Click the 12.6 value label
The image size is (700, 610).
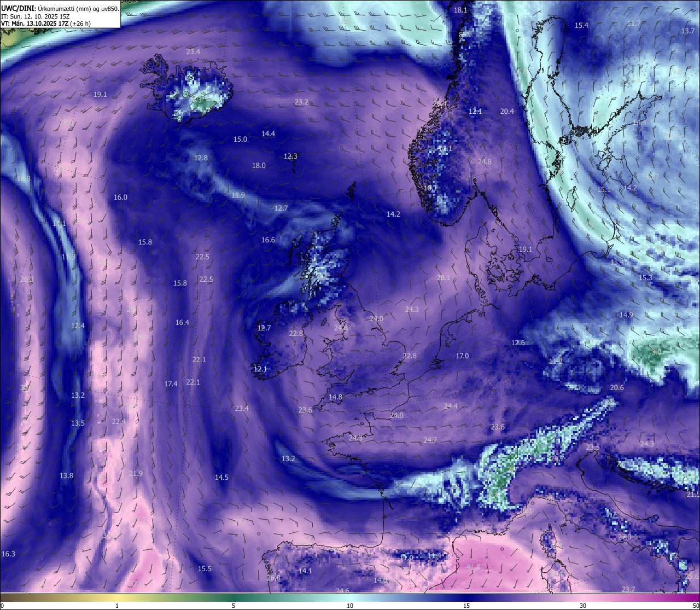tap(518, 343)
